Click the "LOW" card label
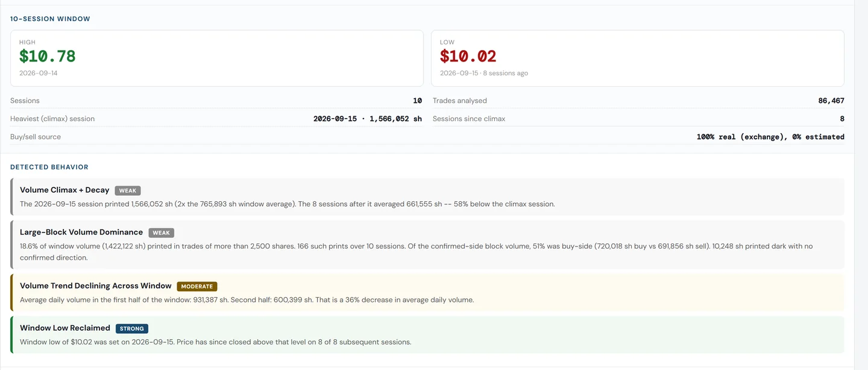 pos(447,42)
